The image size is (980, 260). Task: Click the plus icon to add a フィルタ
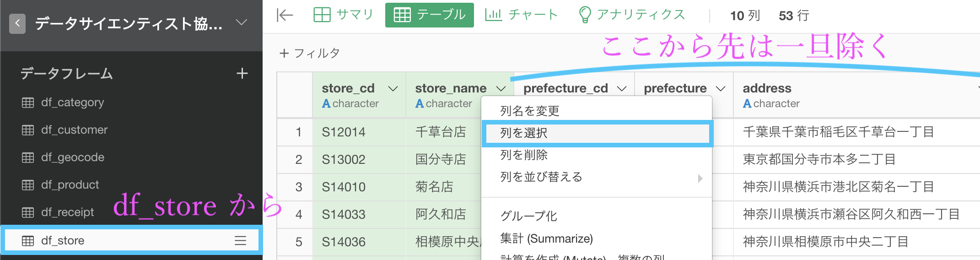[284, 54]
